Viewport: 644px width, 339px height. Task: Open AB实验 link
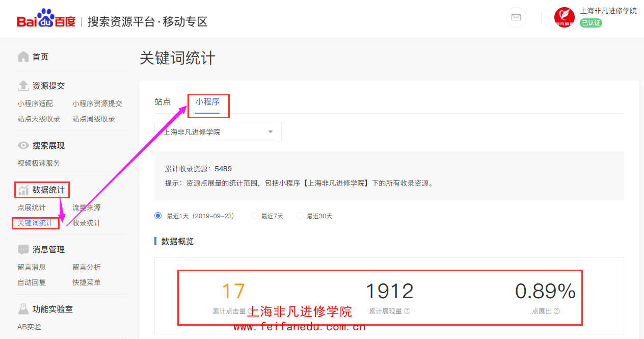(30, 327)
